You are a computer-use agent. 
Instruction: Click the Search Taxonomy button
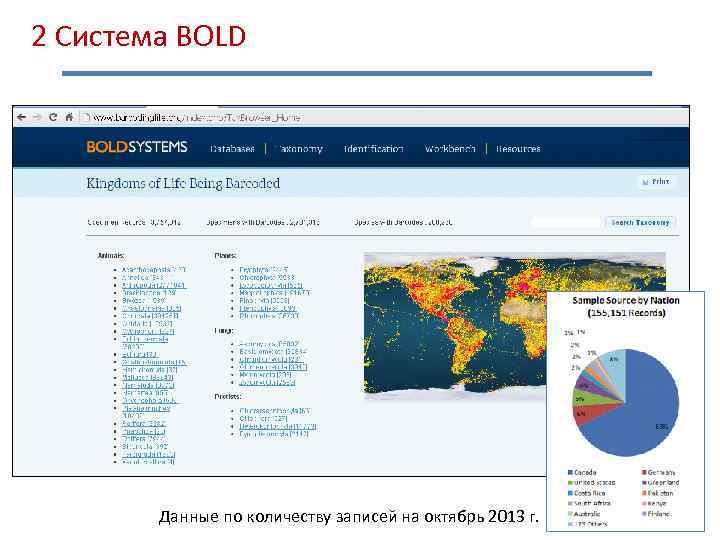click(x=640, y=223)
